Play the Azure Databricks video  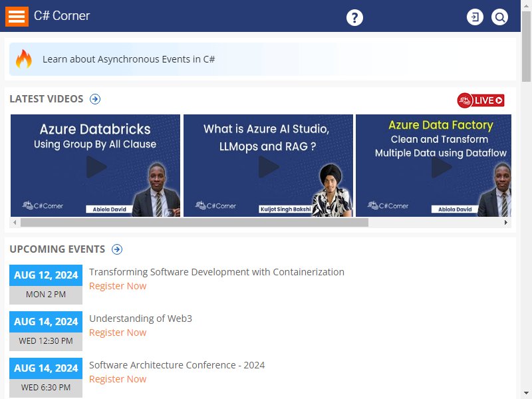[x=95, y=166]
